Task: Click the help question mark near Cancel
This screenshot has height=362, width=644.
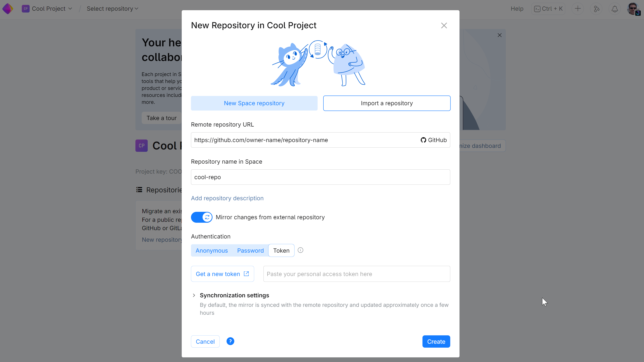Action: [x=230, y=341]
